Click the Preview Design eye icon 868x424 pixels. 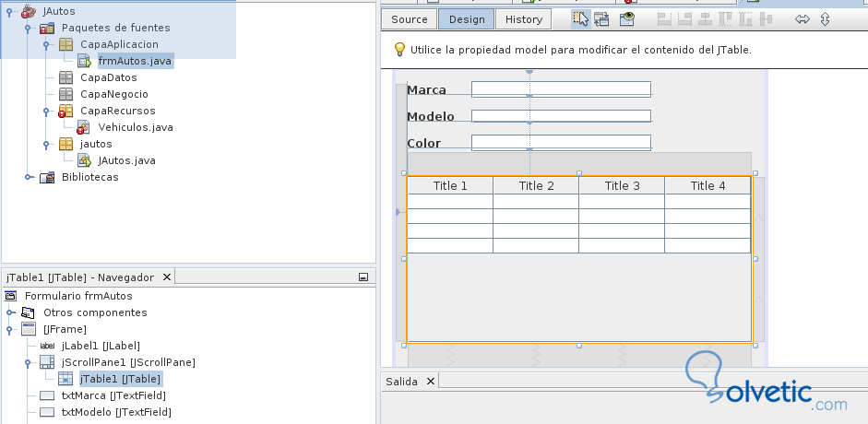[x=627, y=18]
